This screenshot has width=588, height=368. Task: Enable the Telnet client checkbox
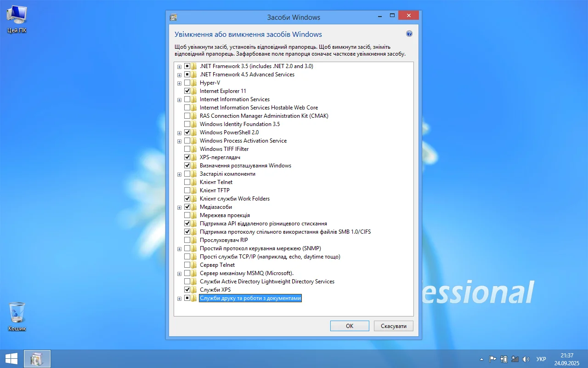tap(187, 182)
